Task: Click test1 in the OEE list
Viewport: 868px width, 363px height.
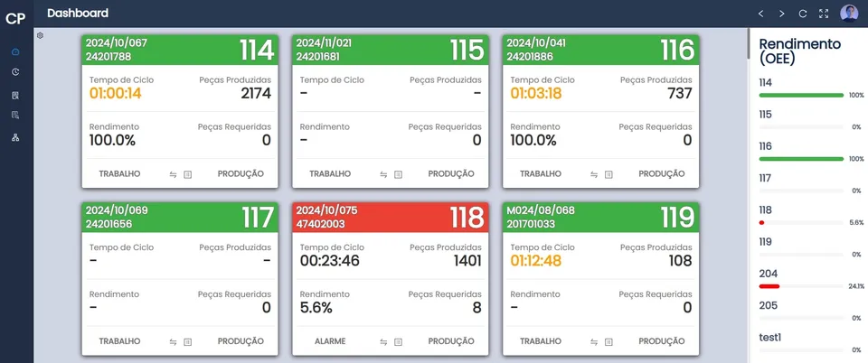Action: coord(770,337)
